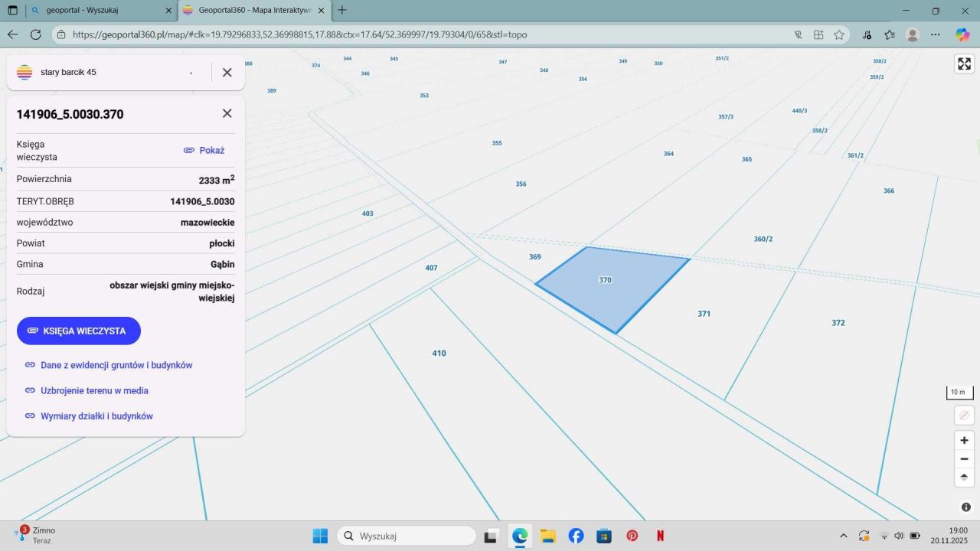This screenshot has width=980, height=551.
Task: Select parcel 371 on the map
Action: point(704,314)
